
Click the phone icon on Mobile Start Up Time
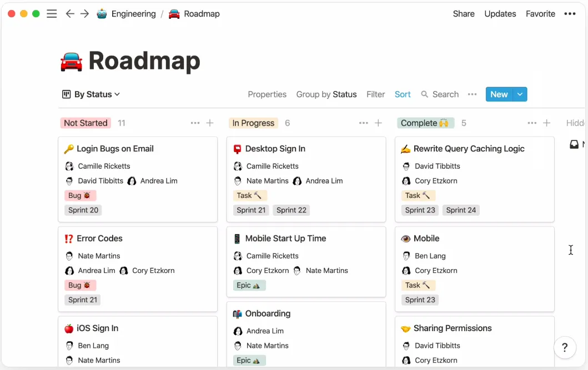237,239
